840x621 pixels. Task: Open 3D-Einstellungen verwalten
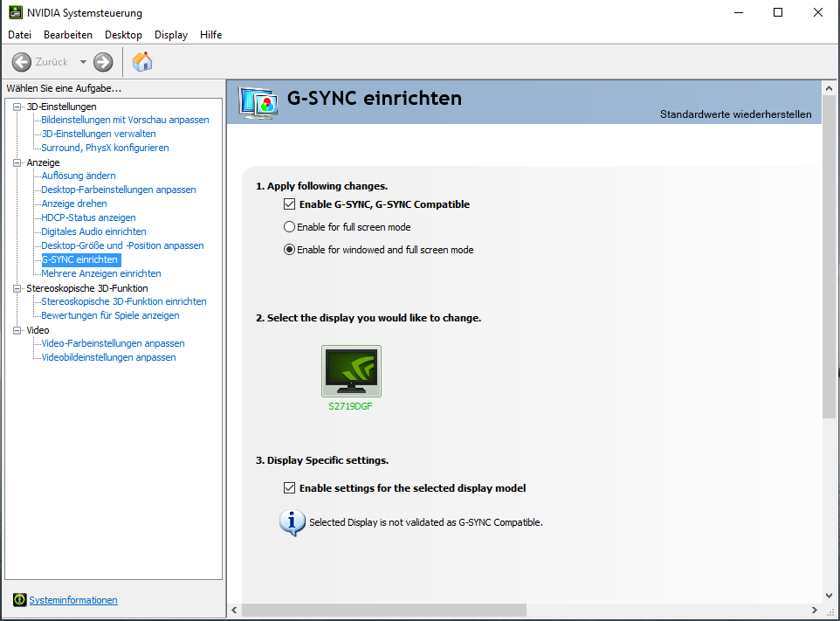(100, 134)
